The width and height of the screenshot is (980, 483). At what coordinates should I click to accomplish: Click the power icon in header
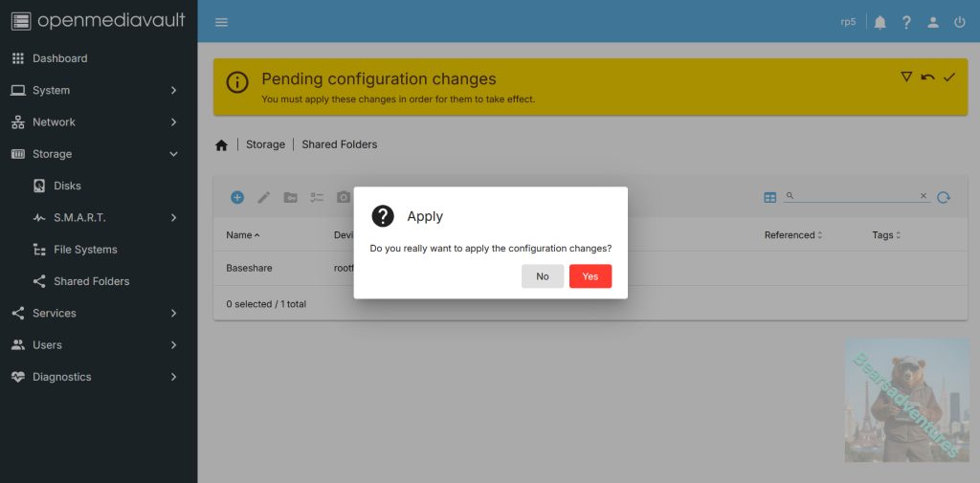[x=959, y=22]
